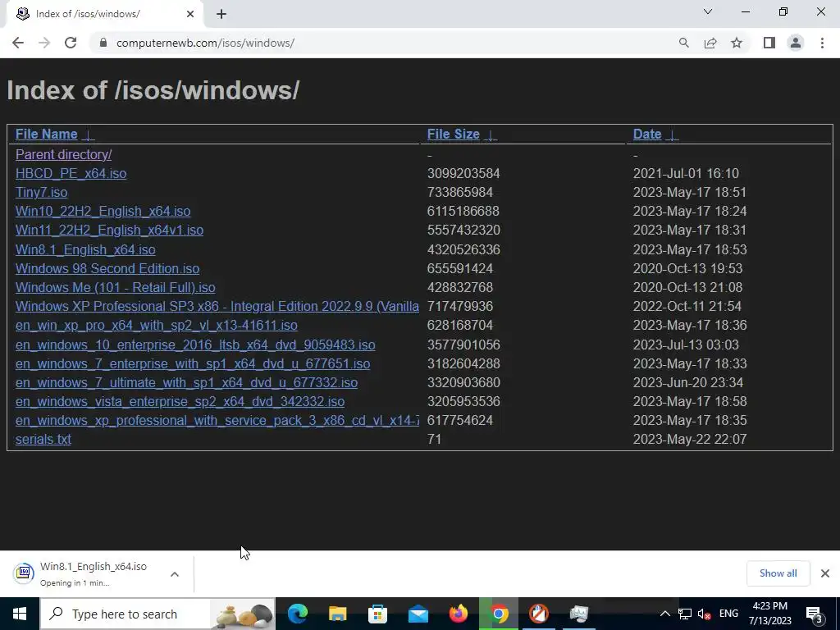Click Windows XP Professional SP3 x86 Integral Edition link
This screenshot has width=840, height=630.
[217, 307]
